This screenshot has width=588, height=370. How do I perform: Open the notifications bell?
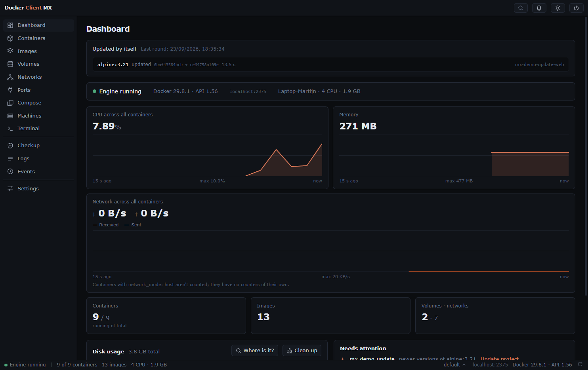click(x=539, y=8)
